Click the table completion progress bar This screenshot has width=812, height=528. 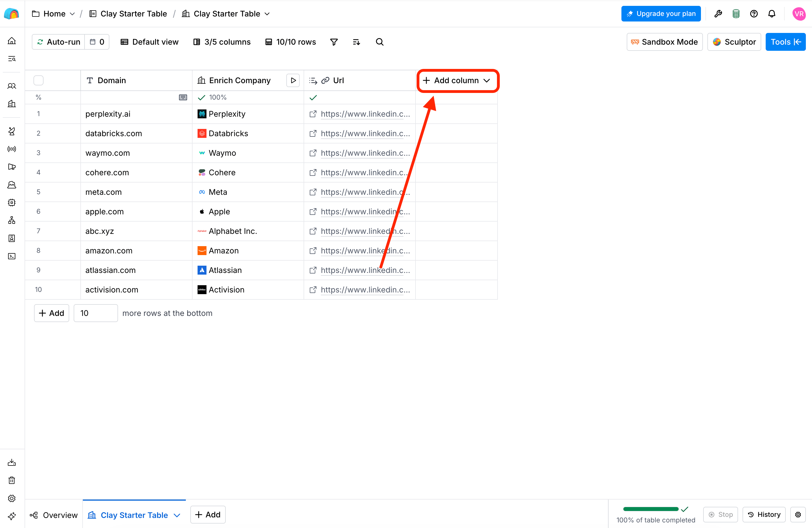tap(651, 509)
